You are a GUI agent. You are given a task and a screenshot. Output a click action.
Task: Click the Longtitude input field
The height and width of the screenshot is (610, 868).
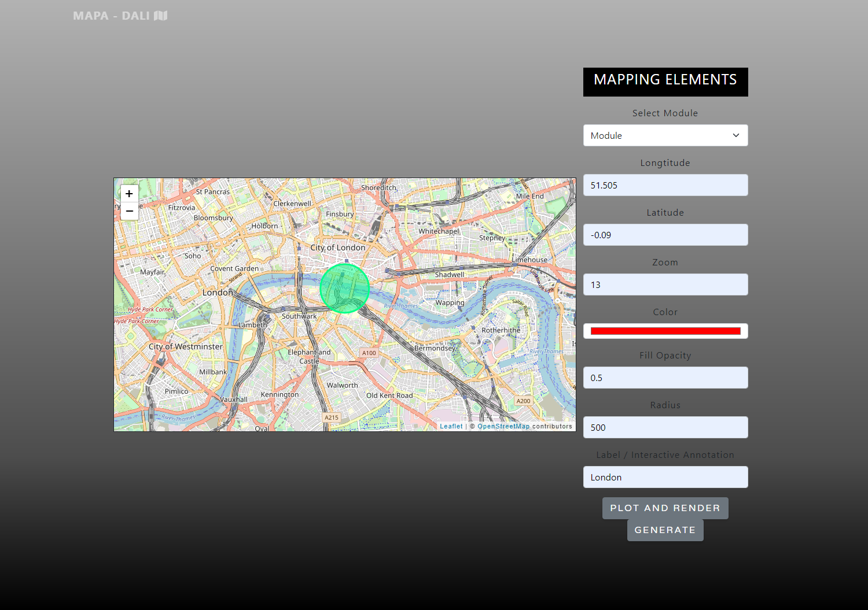[x=665, y=185]
